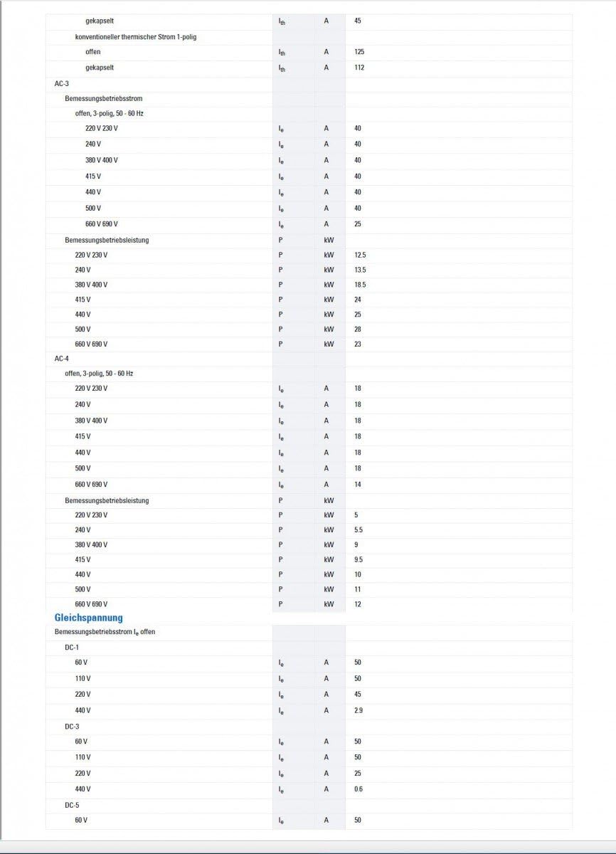Image resolution: width=616 pixels, height=854 pixels.
Task: Click the 28 kW value for 500 V
Action: [x=358, y=330]
